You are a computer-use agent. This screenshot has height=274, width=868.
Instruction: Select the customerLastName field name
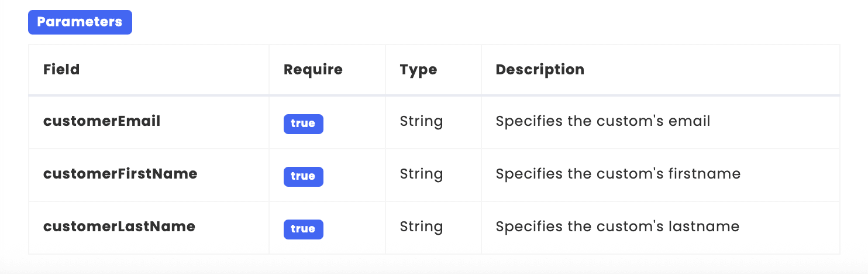(119, 227)
